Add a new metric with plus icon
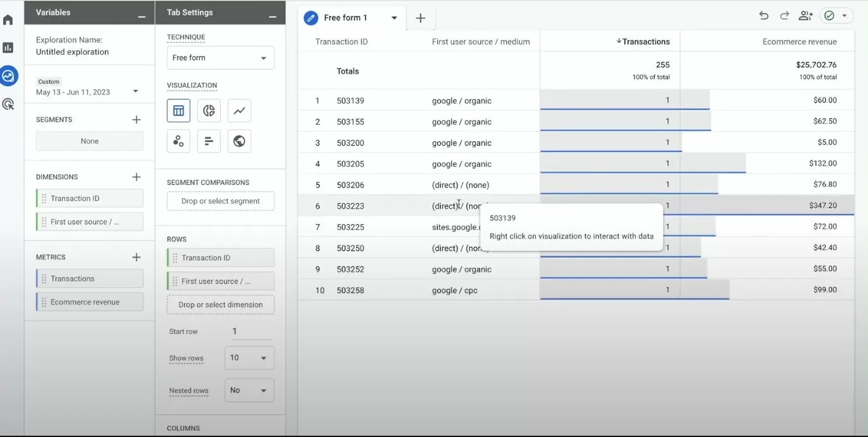 (136, 257)
